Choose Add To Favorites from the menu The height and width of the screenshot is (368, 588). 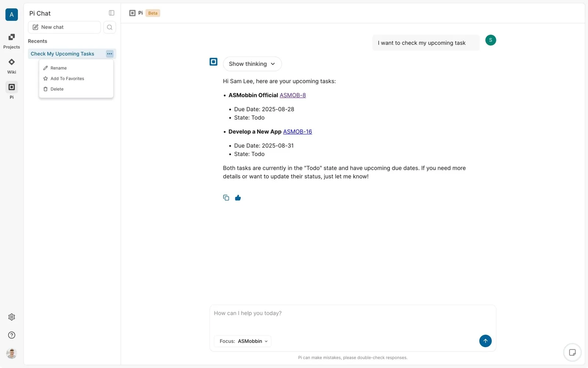tap(76, 78)
